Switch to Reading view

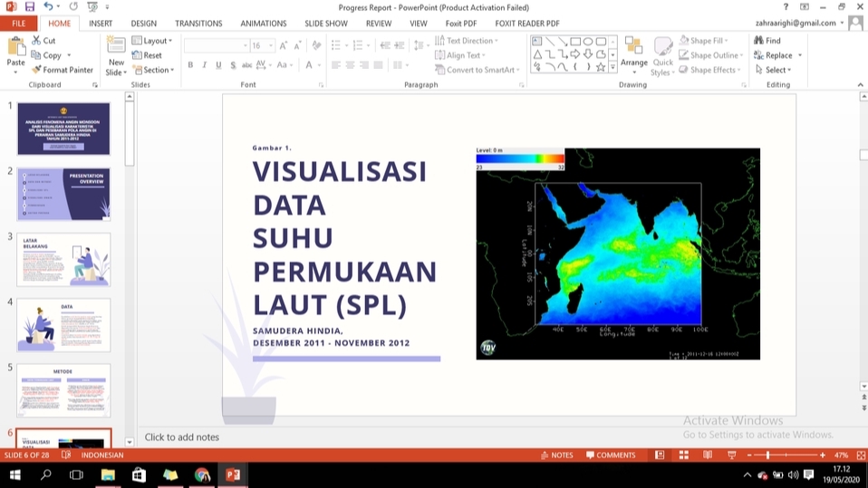coord(708,455)
